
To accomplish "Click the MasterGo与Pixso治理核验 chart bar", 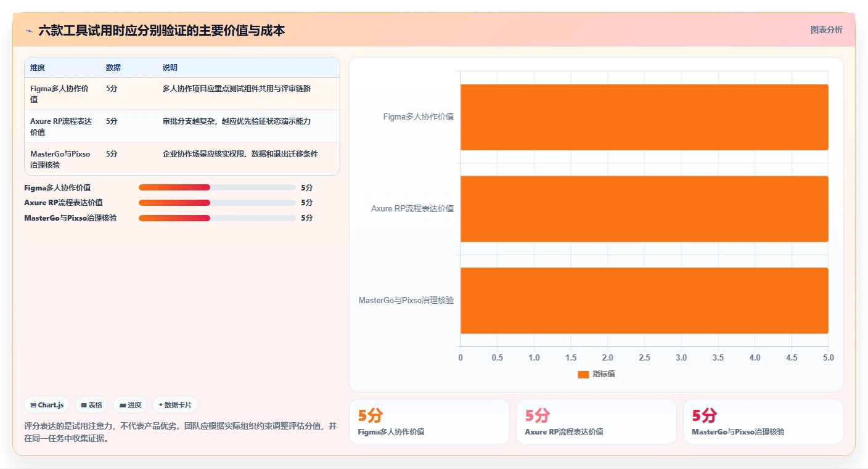I will point(644,301).
